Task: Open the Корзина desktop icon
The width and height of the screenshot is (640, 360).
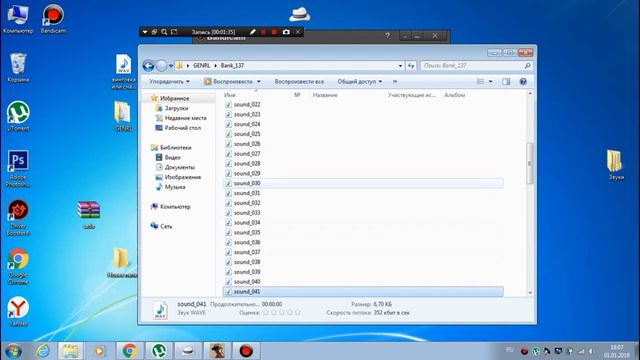Action: coord(18,68)
